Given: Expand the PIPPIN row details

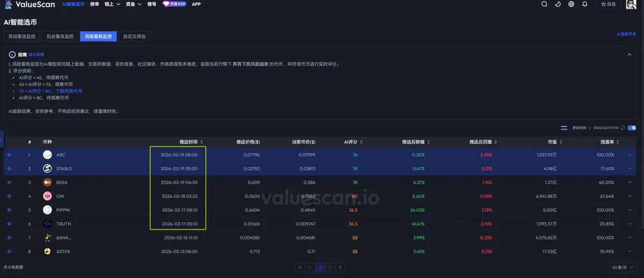Looking at the screenshot, I should coord(630,210).
